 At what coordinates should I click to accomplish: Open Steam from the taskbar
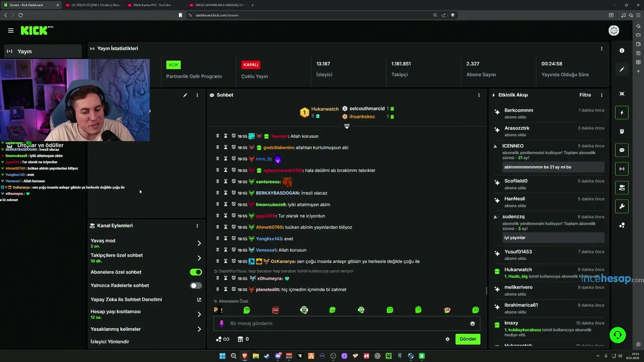pyautogui.click(x=267, y=356)
